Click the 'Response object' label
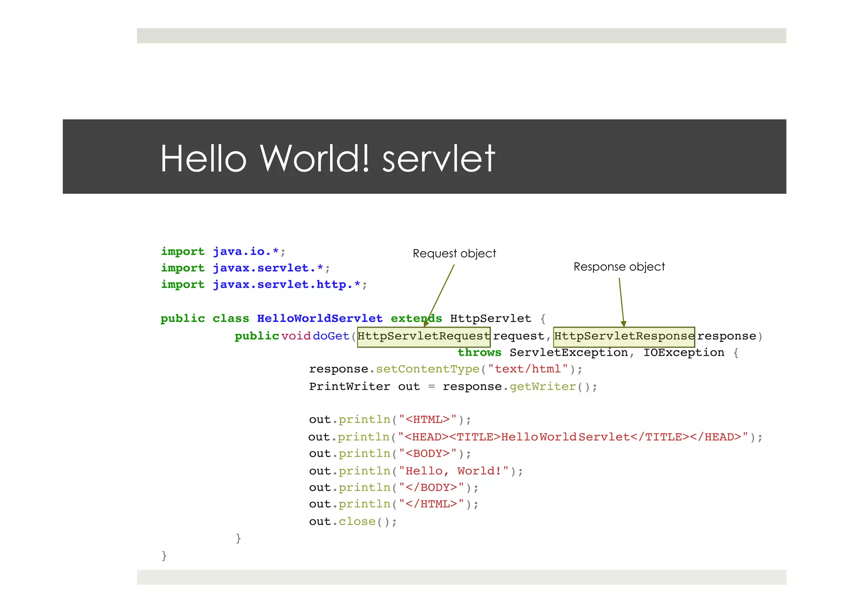The width and height of the screenshot is (868, 613). pos(619,267)
